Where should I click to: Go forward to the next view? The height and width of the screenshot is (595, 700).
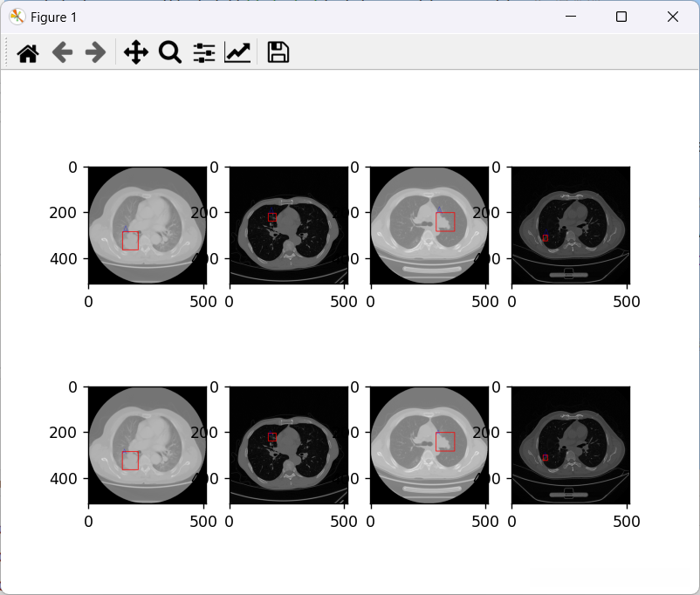[95, 52]
